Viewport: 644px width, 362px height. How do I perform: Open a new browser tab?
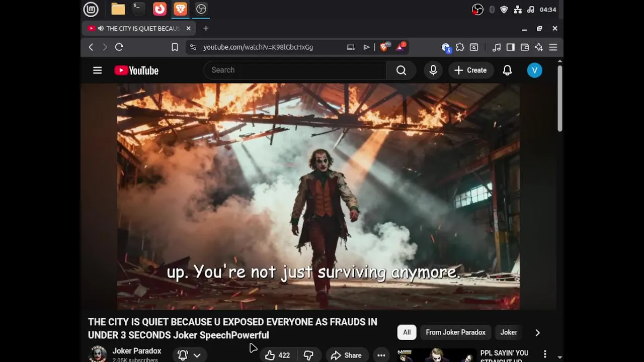[206, 28]
